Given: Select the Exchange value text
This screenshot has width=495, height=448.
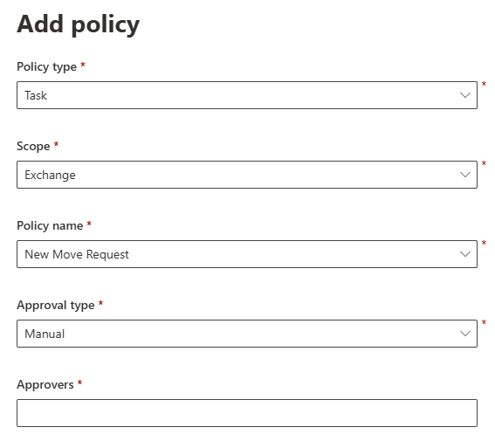Looking at the screenshot, I should click(x=50, y=176).
